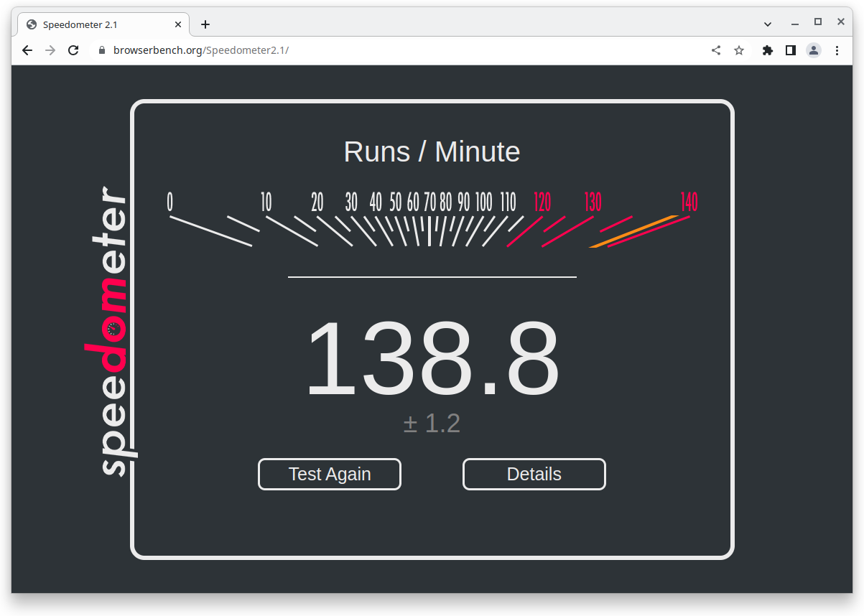Click the 130 gauge label
The image size is (864, 616).
coord(593,202)
